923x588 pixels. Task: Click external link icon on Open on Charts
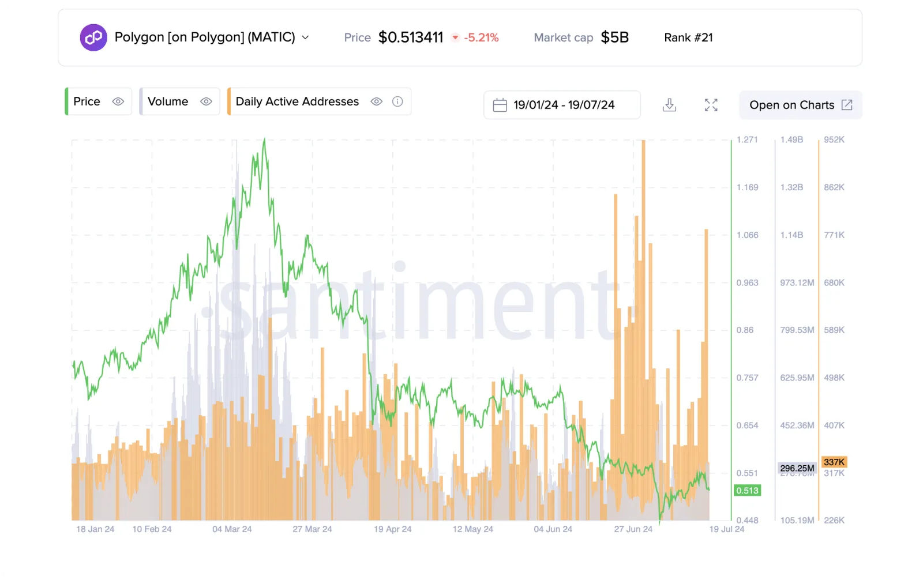click(x=847, y=105)
